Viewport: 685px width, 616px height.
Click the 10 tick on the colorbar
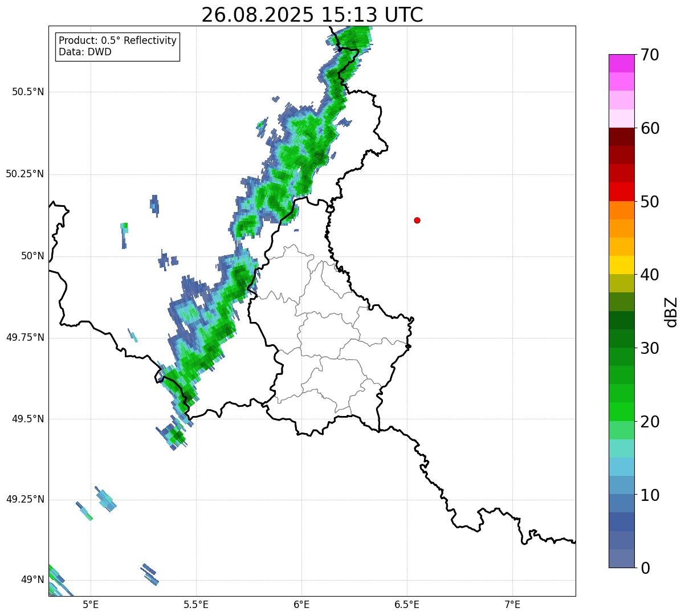click(649, 495)
